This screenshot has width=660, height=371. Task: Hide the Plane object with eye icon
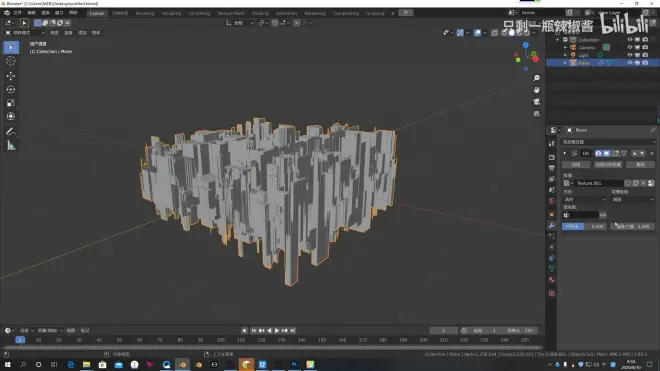pyautogui.click(x=630, y=62)
